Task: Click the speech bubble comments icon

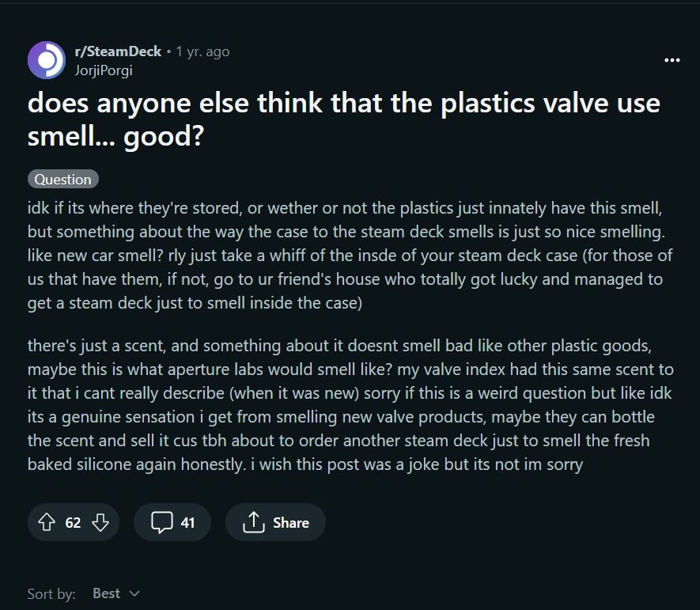Action: 161,522
